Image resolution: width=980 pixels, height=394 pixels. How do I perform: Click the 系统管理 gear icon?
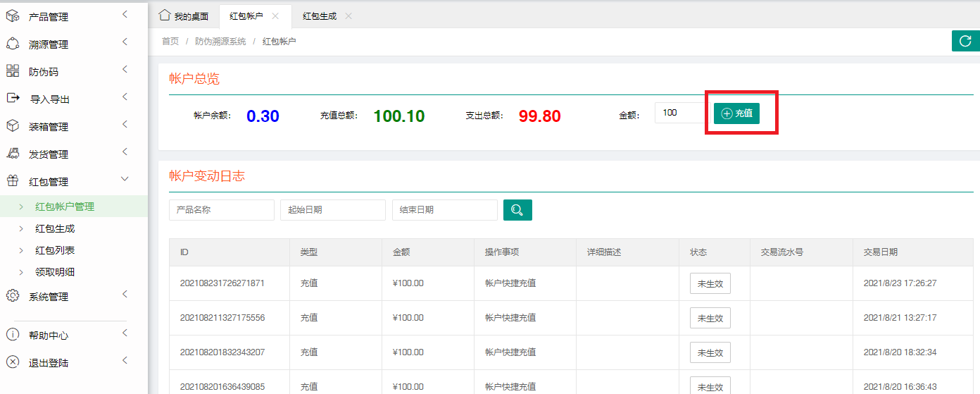coord(13,296)
